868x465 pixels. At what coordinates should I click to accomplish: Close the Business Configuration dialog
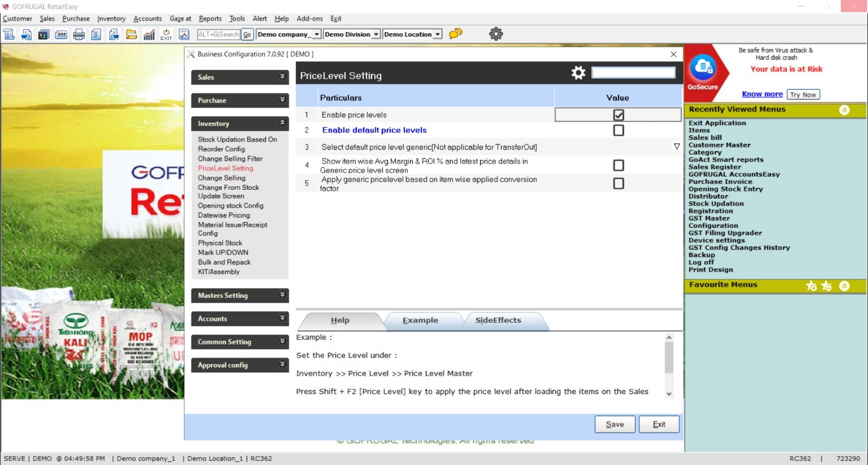pyautogui.click(x=673, y=54)
